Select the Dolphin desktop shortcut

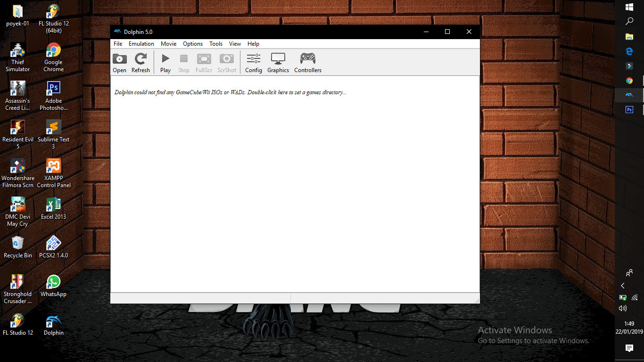pyautogui.click(x=53, y=324)
